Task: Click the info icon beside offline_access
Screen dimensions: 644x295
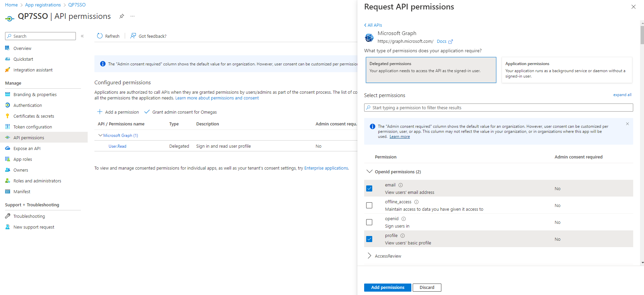Action: click(416, 202)
